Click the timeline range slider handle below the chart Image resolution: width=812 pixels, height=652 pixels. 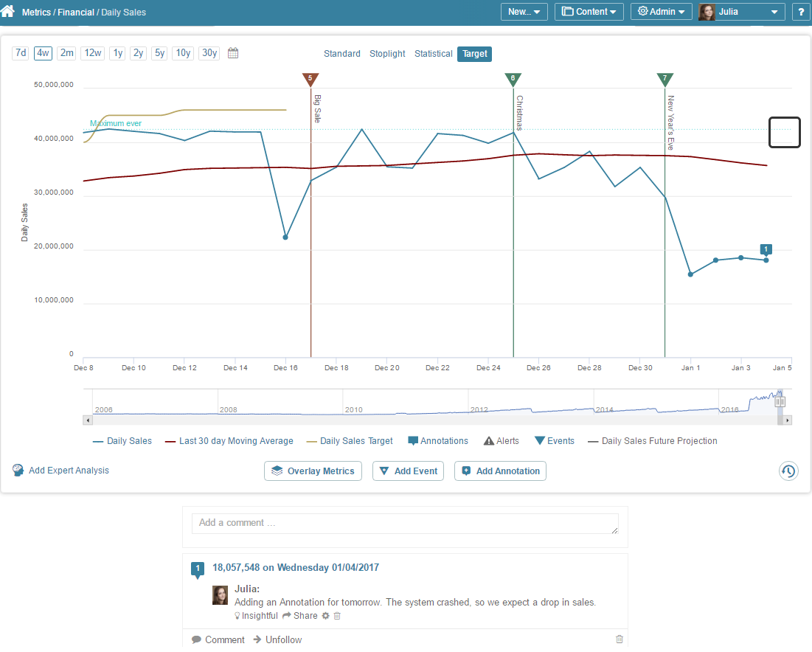pos(780,400)
